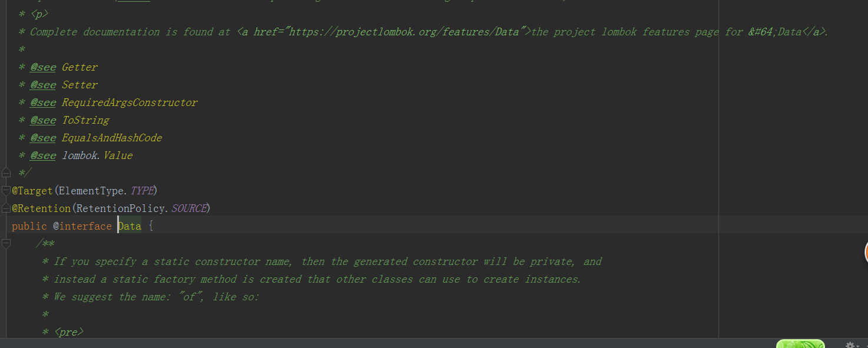Toggle the fold marker beside @Retention
Image resolution: width=868 pixels, height=348 pixels.
(6, 208)
